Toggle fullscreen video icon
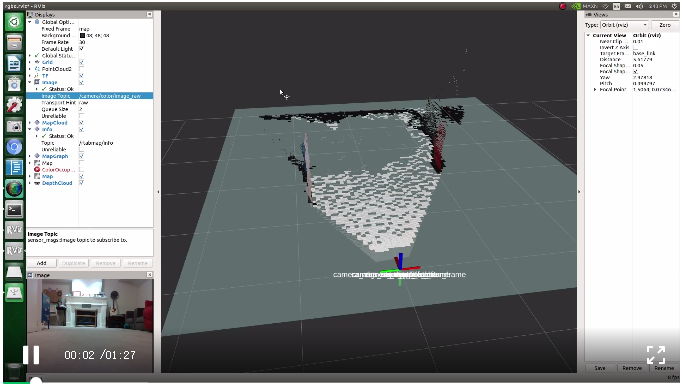The height and width of the screenshot is (384, 682). pos(655,355)
